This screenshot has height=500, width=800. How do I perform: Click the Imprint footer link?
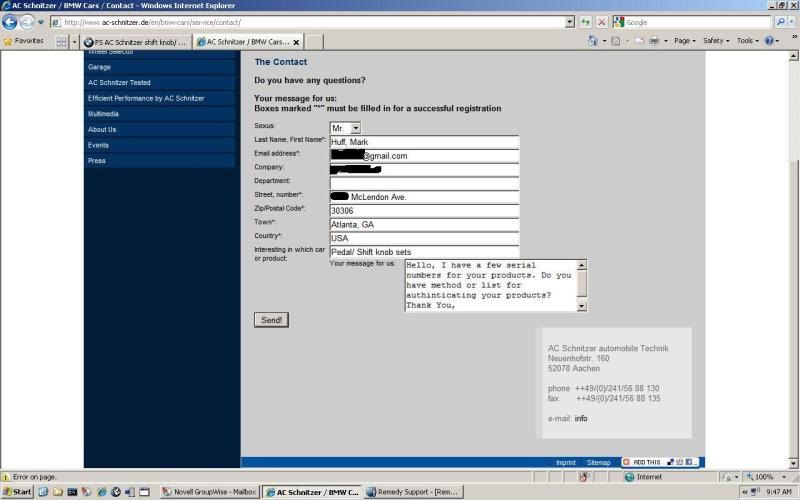coord(566,462)
